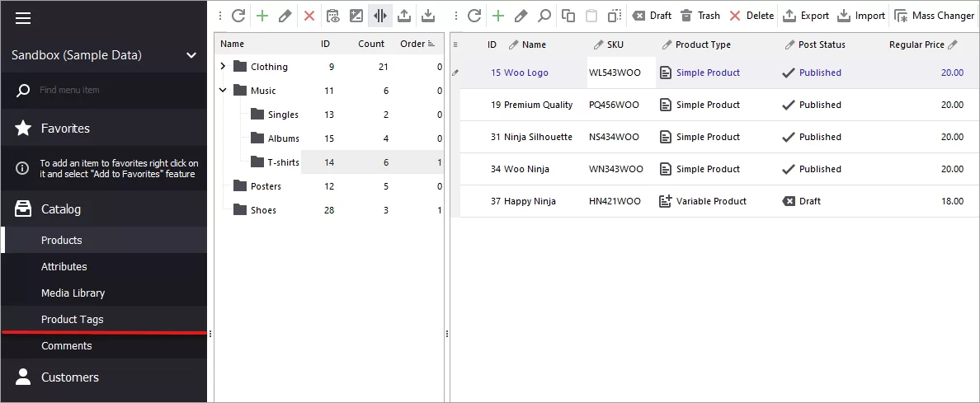Edit product using the pencil icon
This screenshot has width=980, height=403.
pos(521,16)
